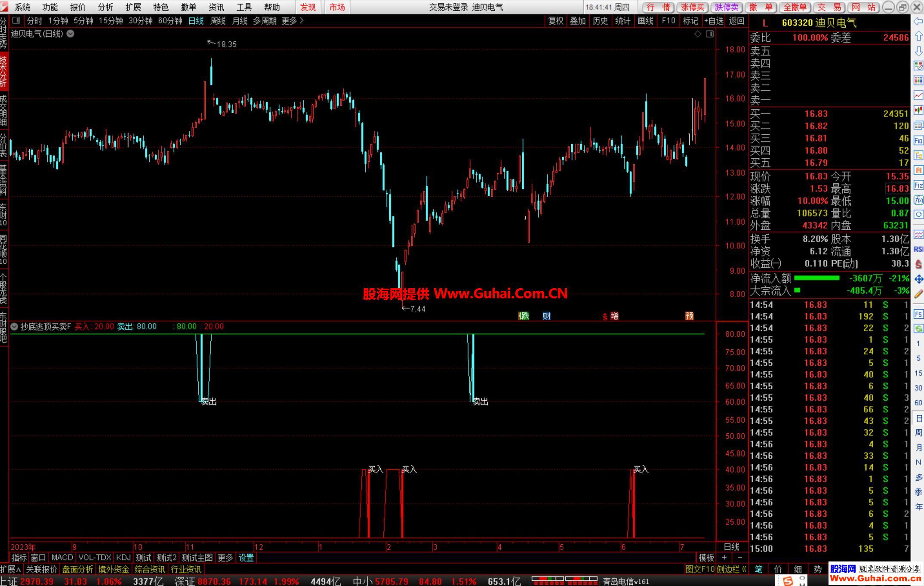Select the MACD indicator tab
Image resolution: width=924 pixels, height=586 pixels.
[x=62, y=558]
